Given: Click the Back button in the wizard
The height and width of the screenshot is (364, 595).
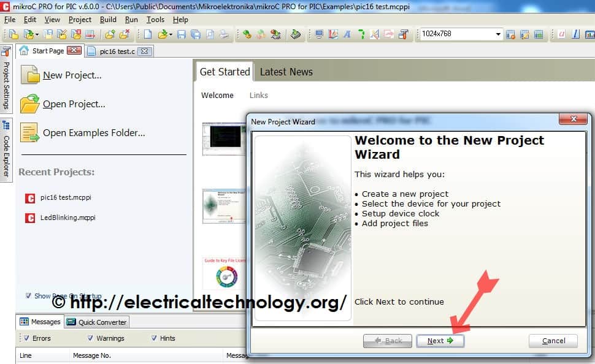Looking at the screenshot, I should (388, 341).
